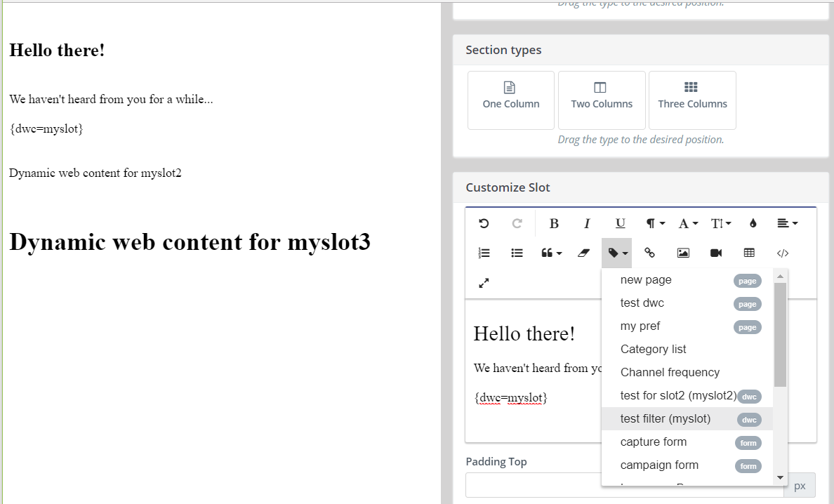Image resolution: width=834 pixels, height=504 pixels.
Task: Expand editor to fullscreen mode
Action: (x=484, y=283)
